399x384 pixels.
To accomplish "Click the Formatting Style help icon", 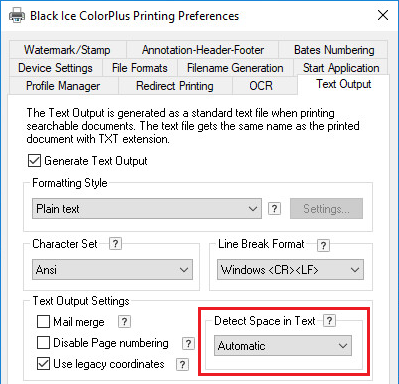I will click(274, 209).
